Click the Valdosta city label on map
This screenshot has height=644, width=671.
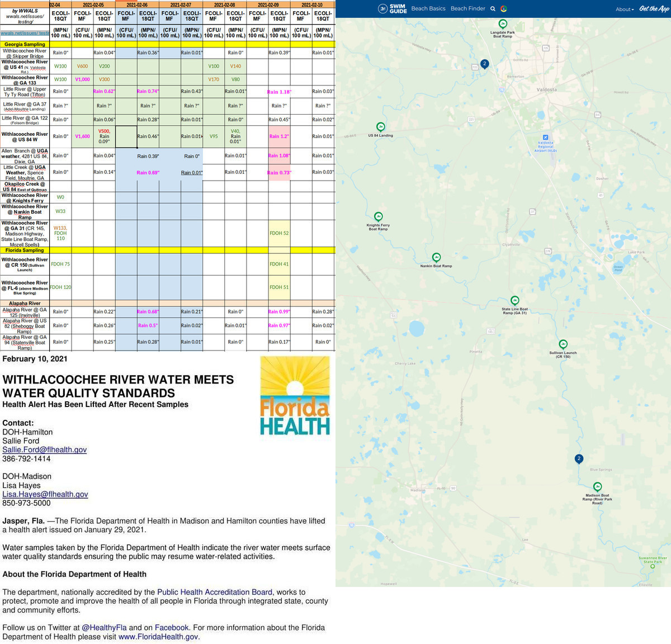tap(546, 89)
